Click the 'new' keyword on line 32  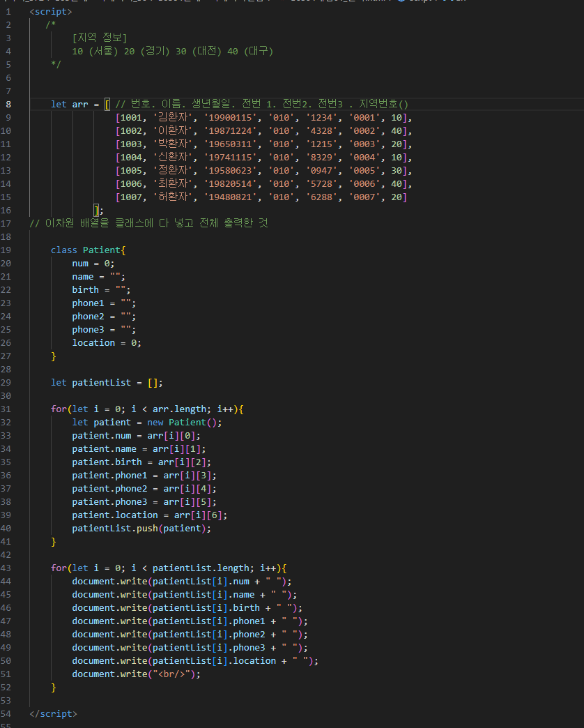[x=155, y=423]
